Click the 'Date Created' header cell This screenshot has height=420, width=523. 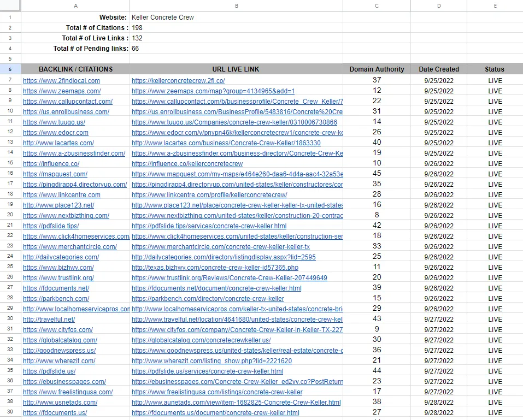click(x=439, y=69)
